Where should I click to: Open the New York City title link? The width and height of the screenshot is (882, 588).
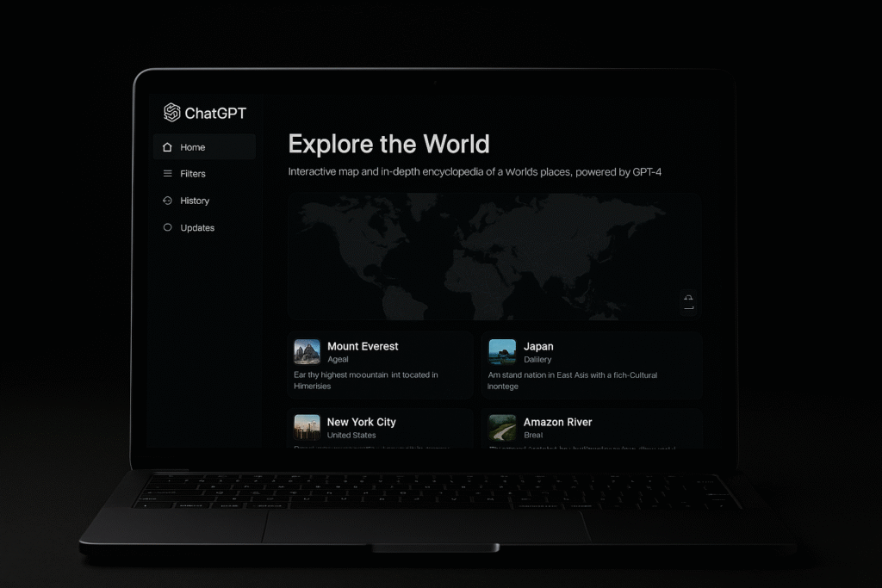point(361,422)
